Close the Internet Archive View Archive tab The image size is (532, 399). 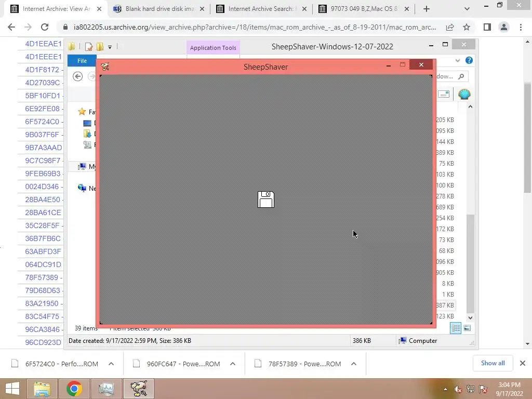point(99,9)
